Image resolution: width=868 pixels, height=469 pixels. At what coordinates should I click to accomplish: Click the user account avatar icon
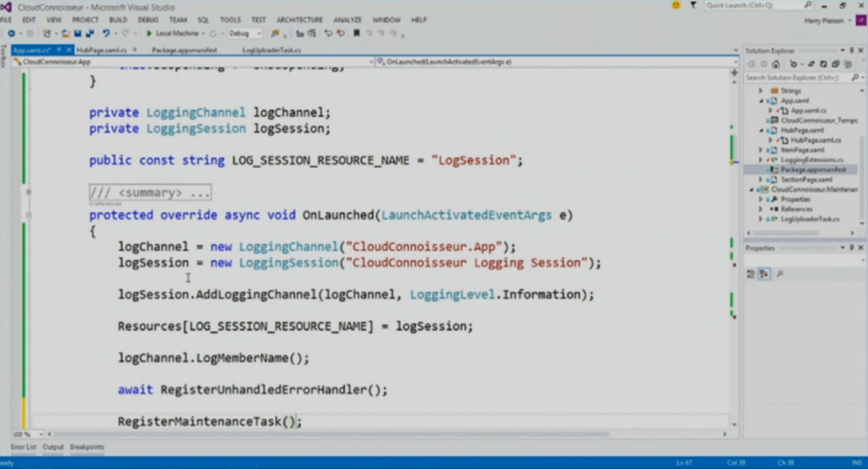pos(860,20)
